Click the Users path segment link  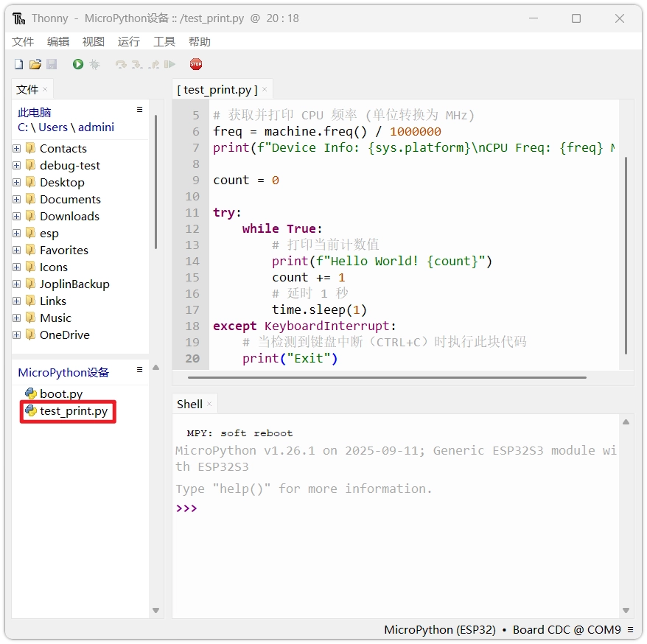tap(53, 127)
